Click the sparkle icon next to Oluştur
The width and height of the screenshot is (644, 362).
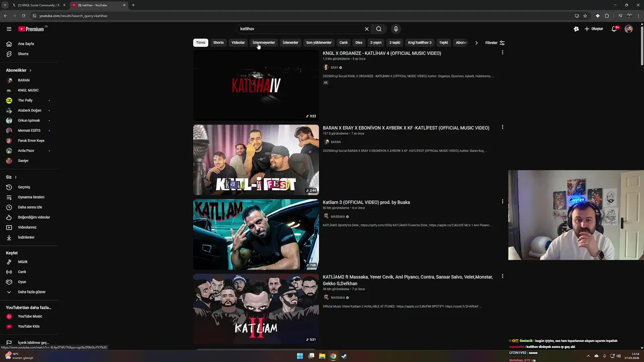click(576, 29)
